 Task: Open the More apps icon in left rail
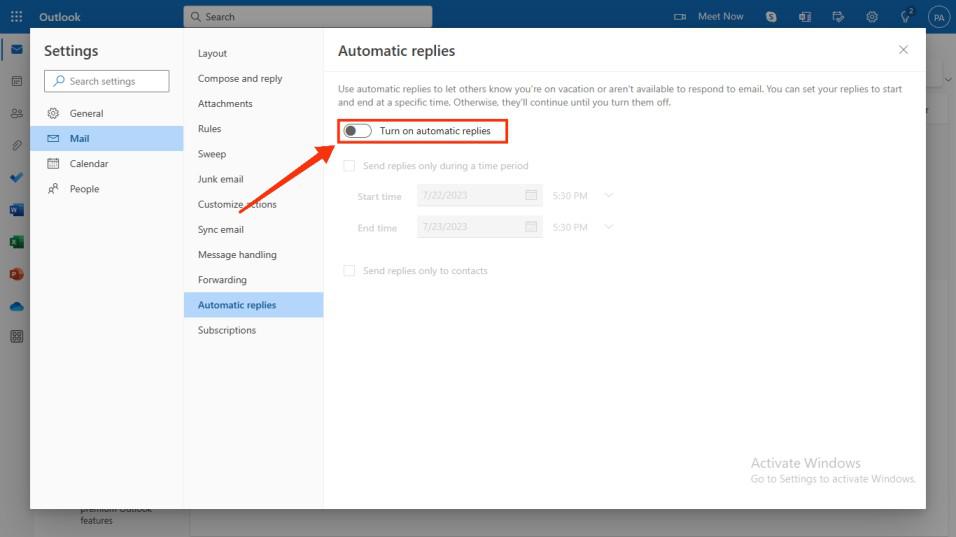click(17, 336)
